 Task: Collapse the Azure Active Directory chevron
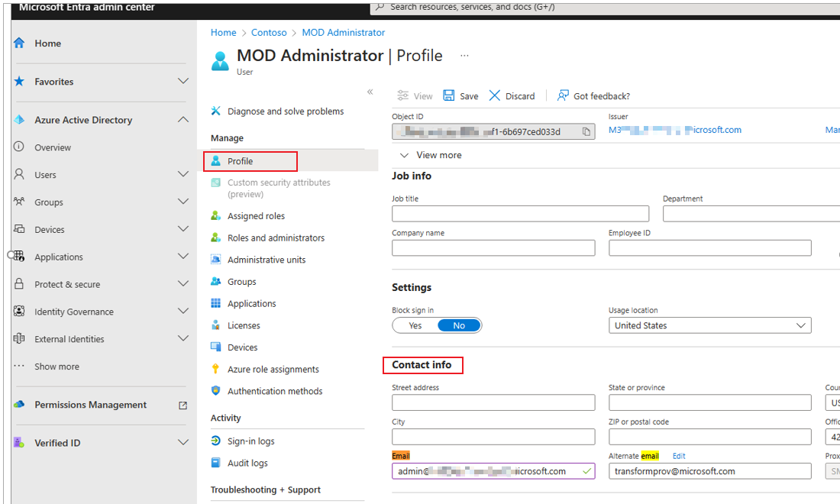click(183, 119)
